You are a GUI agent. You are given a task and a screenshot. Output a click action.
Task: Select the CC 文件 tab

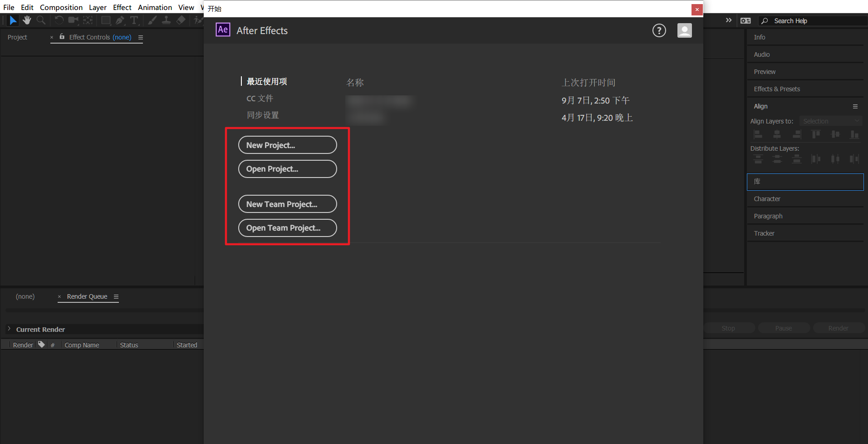coord(260,99)
